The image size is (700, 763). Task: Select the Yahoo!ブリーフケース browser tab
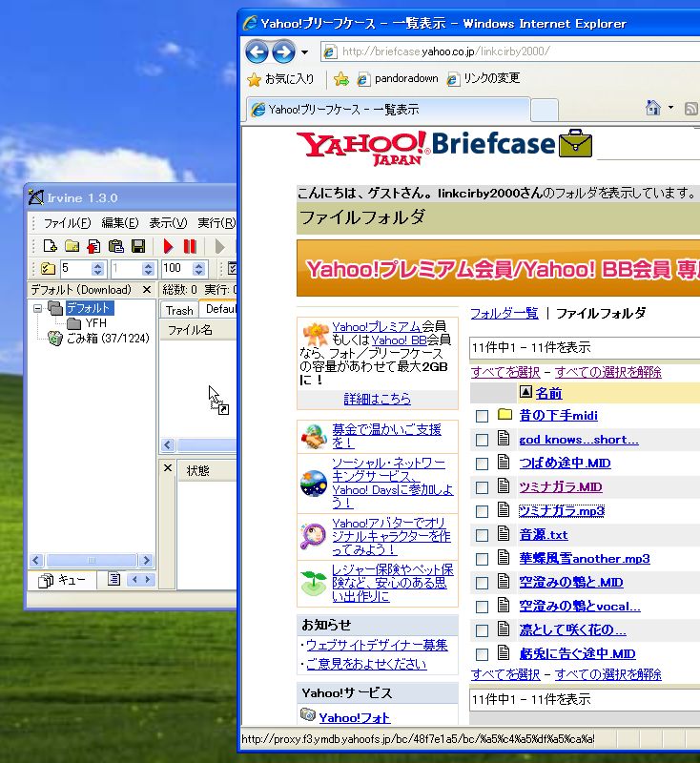388,110
